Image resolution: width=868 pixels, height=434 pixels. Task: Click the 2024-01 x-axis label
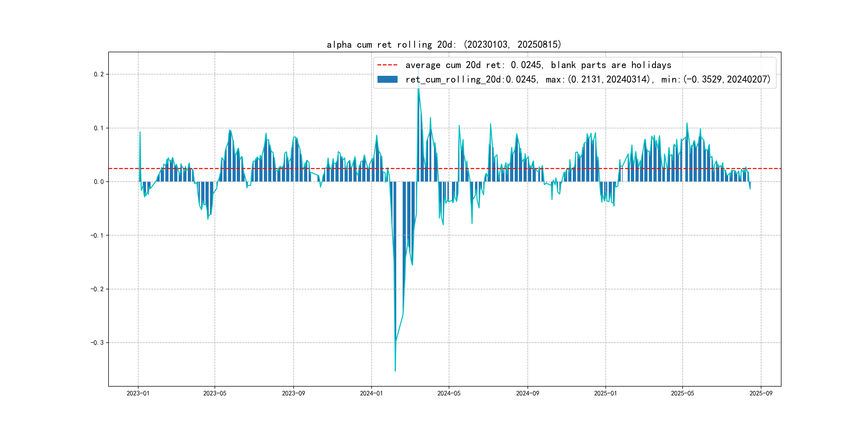click(x=371, y=393)
